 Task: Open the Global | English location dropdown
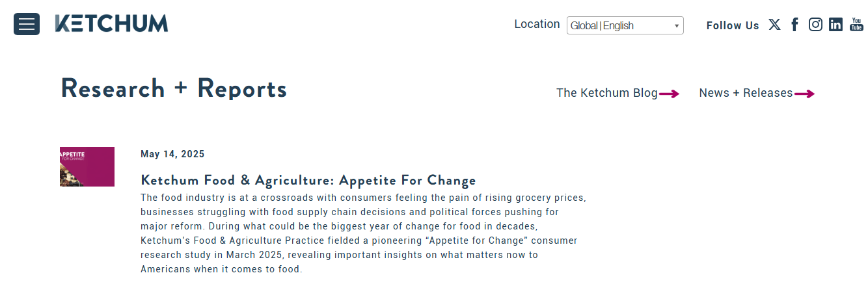pyautogui.click(x=625, y=25)
